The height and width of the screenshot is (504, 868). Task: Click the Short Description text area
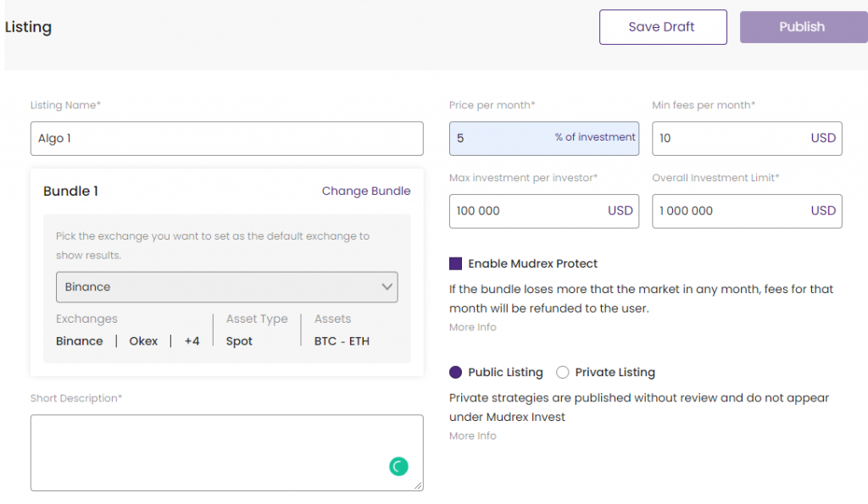pos(227,452)
